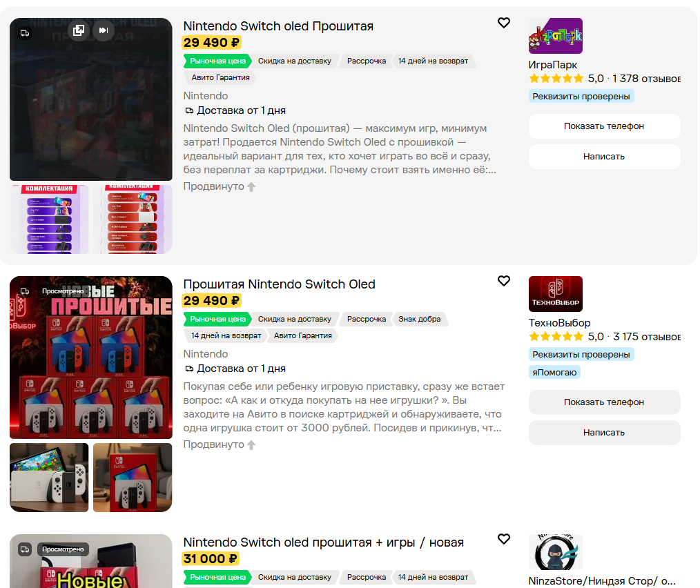Save the 31 000 ₽ Switch listing to favorites
Viewport: 700px width, 588px height.
point(503,539)
